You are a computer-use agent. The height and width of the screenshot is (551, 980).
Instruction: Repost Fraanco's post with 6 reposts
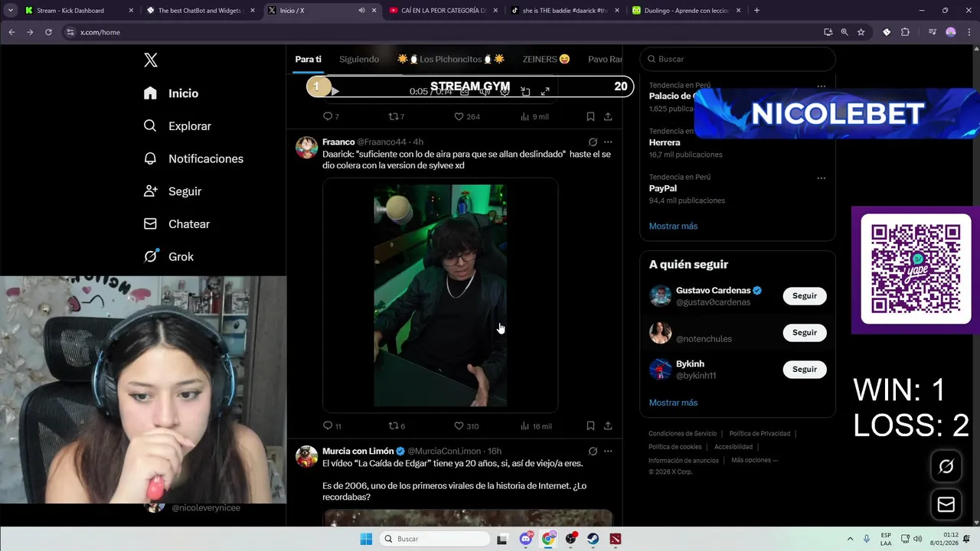click(397, 425)
